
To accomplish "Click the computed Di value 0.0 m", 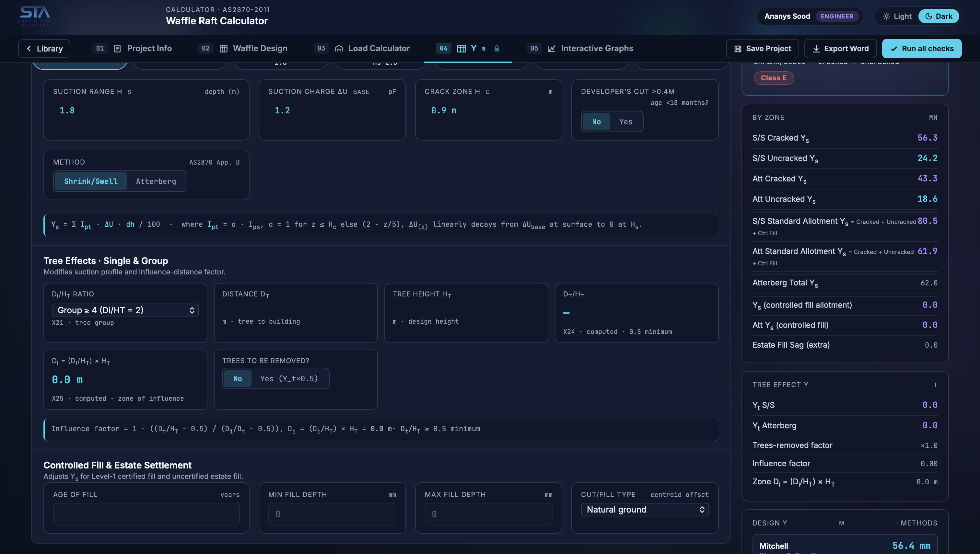I will 67,380.
